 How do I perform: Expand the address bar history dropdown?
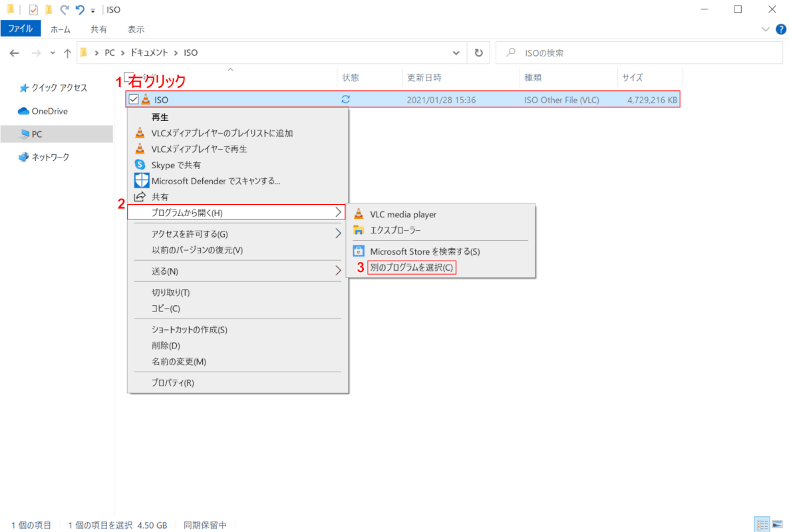(x=456, y=53)
